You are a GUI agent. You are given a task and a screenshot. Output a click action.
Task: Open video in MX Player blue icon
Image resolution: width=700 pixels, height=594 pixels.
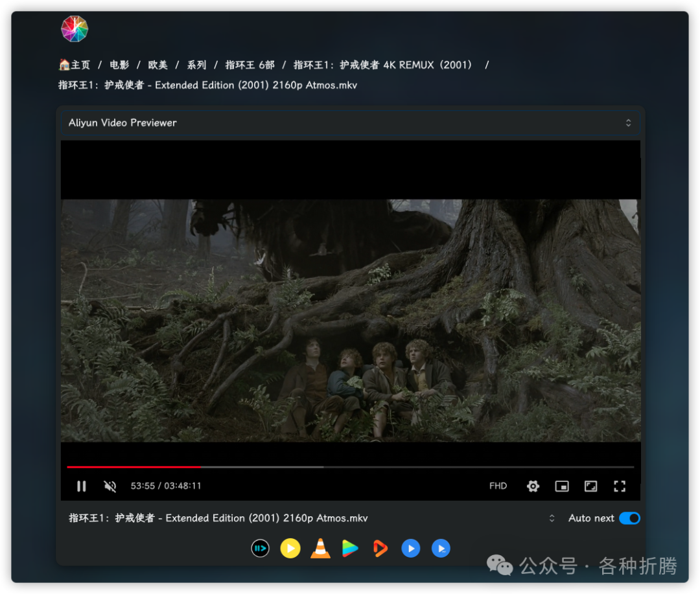[411, 549]
